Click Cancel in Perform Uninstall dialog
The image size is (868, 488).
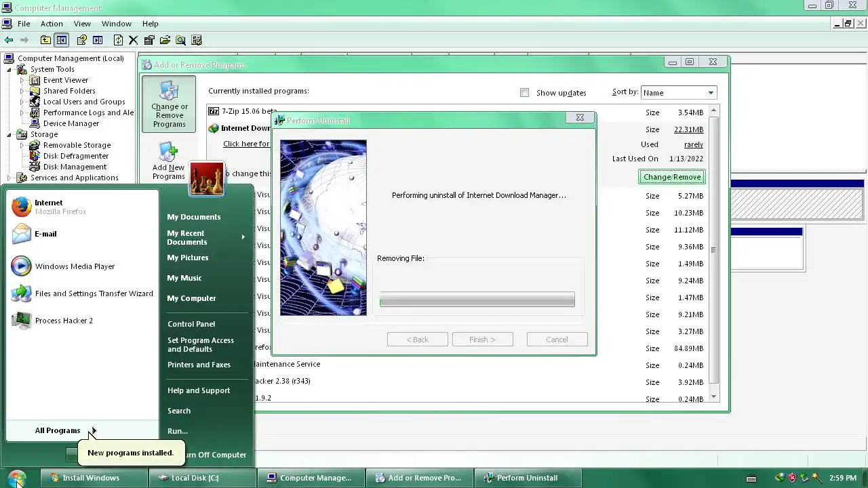[x=557, y=340]
